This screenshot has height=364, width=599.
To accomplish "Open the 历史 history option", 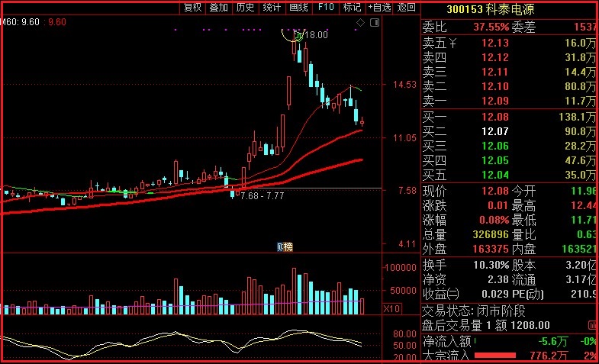I will coord(245,8).
